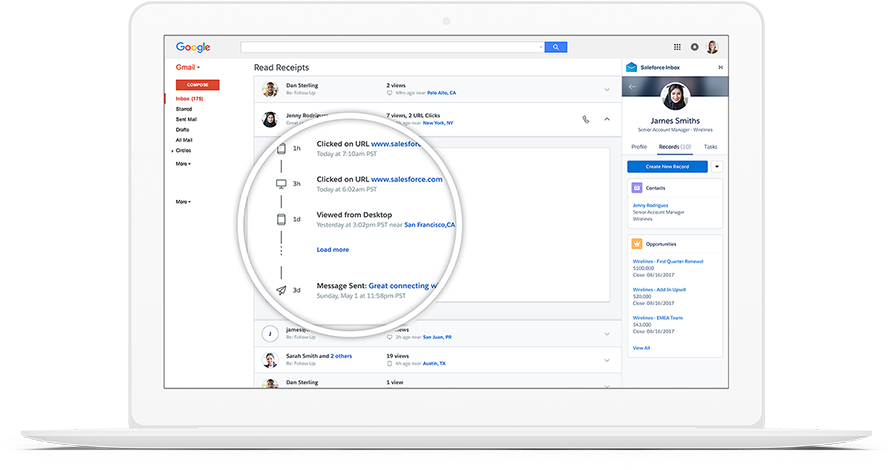Click the Salesforce Inbox envelope logo
888x470 pixels.
tap(631, 67)
